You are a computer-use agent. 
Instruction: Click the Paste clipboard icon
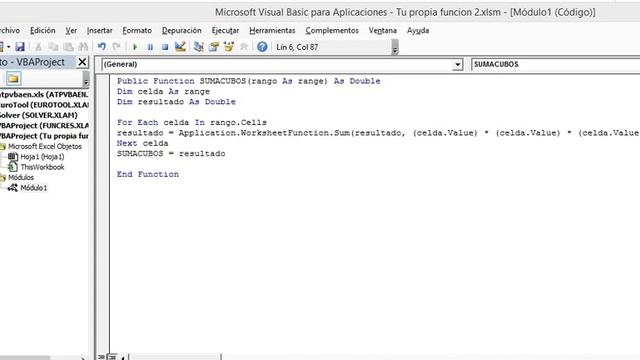[68, 47]
